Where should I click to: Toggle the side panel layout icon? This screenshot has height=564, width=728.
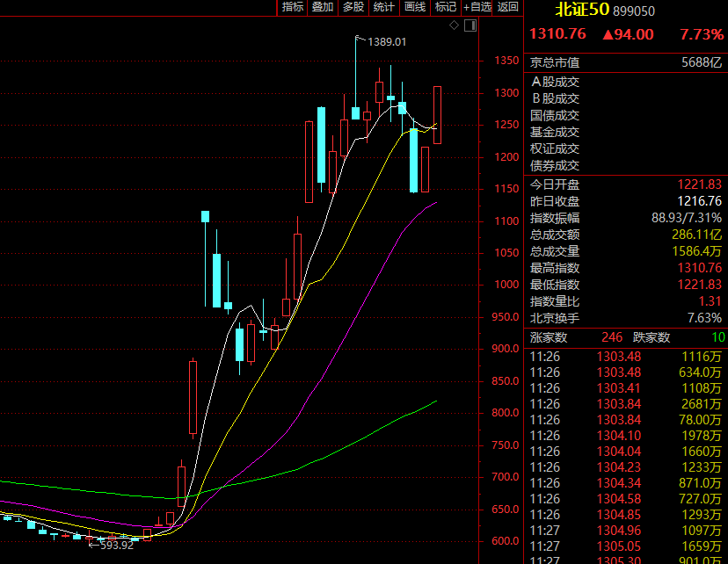470,26
